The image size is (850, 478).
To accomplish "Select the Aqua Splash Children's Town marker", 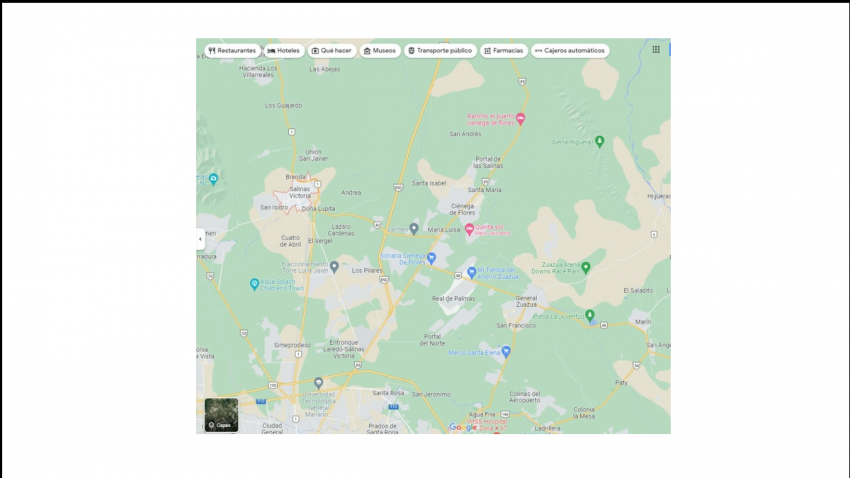I will (x=254, y=284).
